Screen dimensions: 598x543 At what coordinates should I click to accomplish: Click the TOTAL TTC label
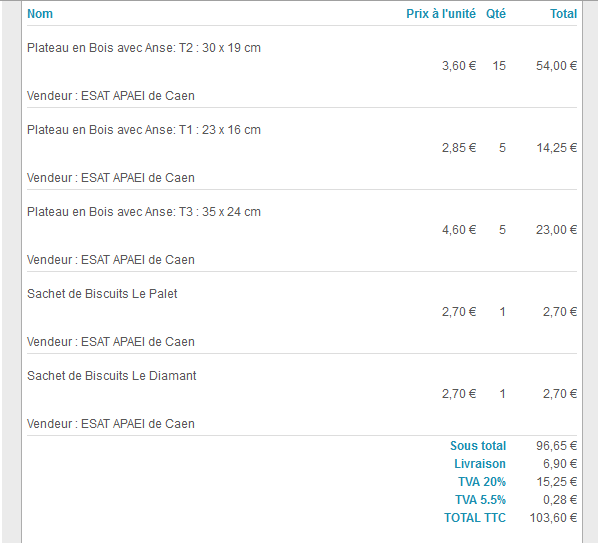[475, 517]
